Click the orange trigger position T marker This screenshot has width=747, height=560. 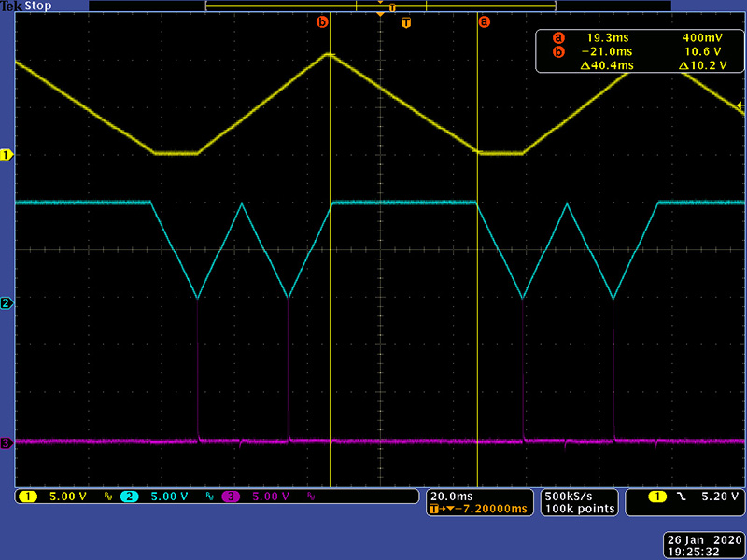coord(404,21)
